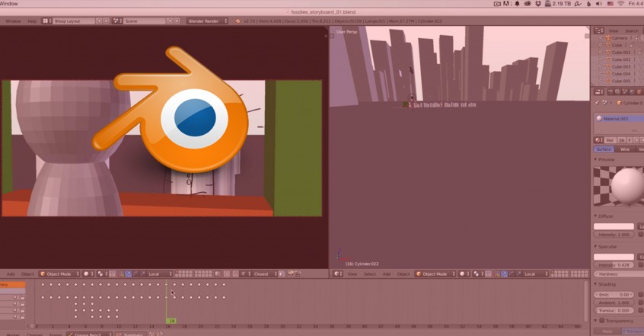Collapse the Shading panel
Image resolution: width=644 pixels, height=336 pixels.
[606, 284]
